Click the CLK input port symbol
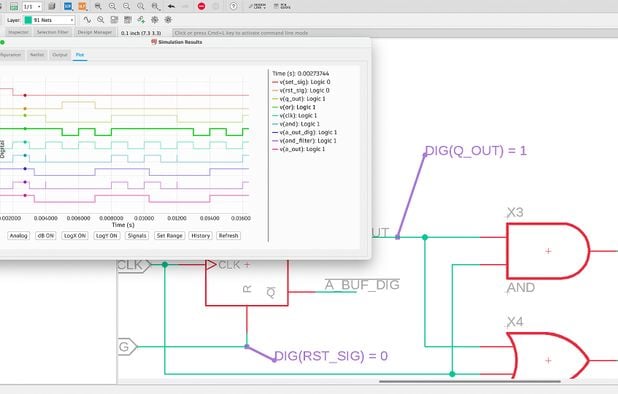The width and height of the screenshot is (618, 394). tap(134, 265)
